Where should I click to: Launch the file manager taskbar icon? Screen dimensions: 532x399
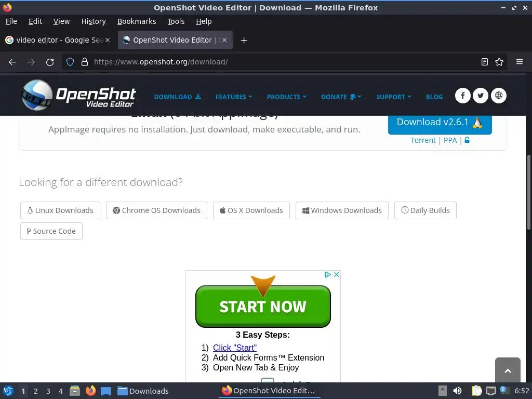coord(75,391)
